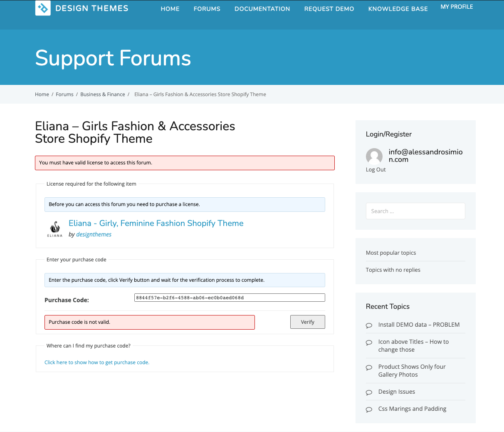Click the 'License required for the following item' legend
Screen dimensions: 504x432
point(91,184)
